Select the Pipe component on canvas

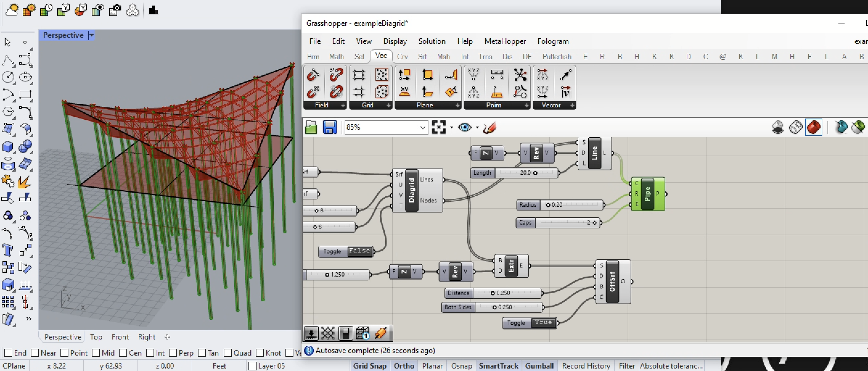(647, 194)
